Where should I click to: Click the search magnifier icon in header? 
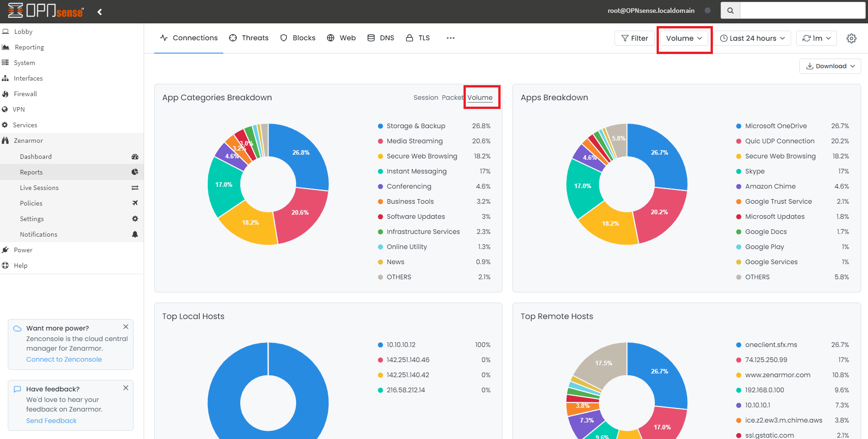tap(730, 11)
